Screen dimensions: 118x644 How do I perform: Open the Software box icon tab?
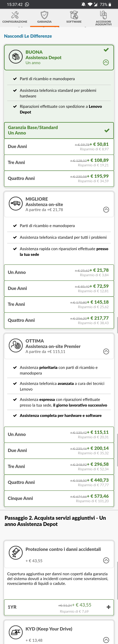click(x=74, y=15)
